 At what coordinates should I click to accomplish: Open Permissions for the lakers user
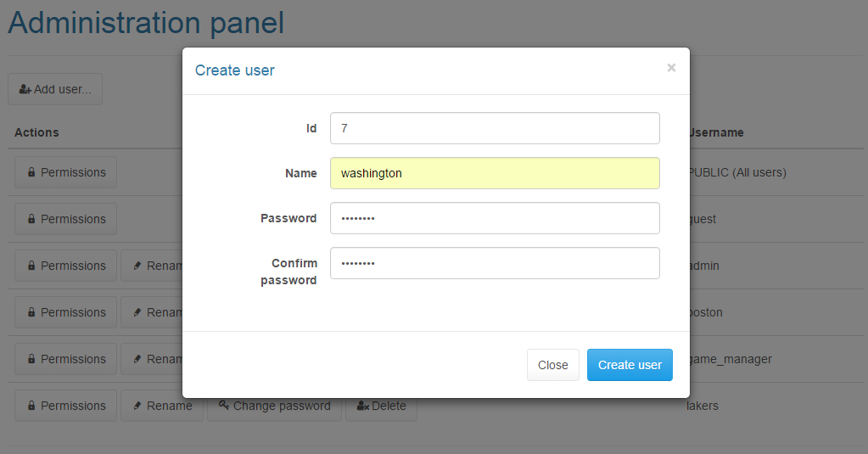(x=65, y=406)
